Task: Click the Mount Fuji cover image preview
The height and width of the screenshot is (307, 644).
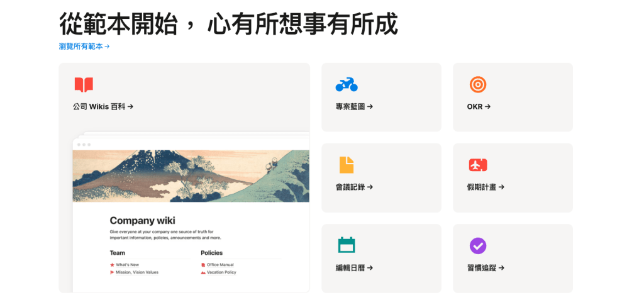Action: click(x=191, y=176)
